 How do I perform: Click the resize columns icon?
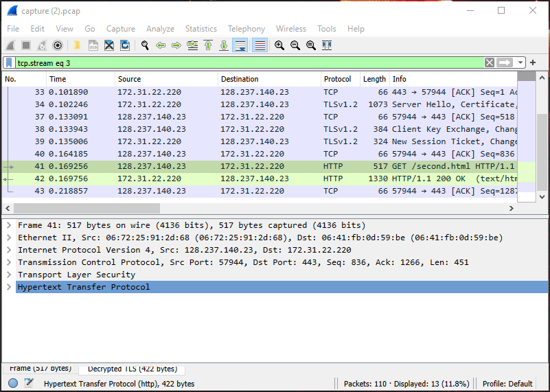pyautogui.click(x=327, y=45)
